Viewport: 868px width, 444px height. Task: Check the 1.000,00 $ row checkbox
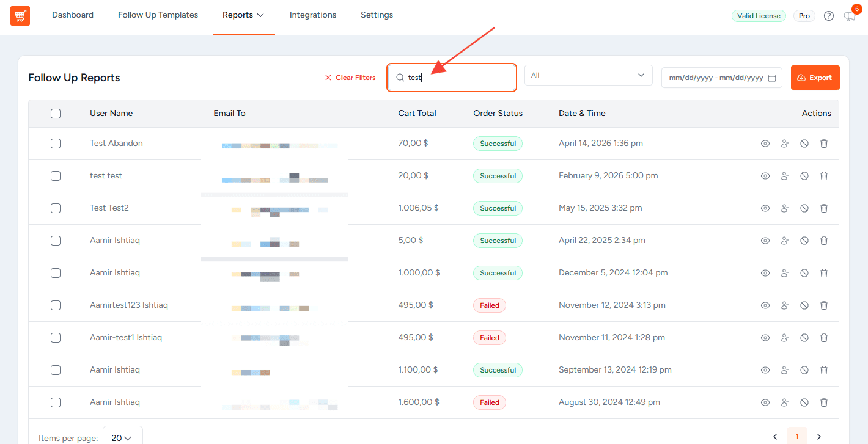(56, 273)
